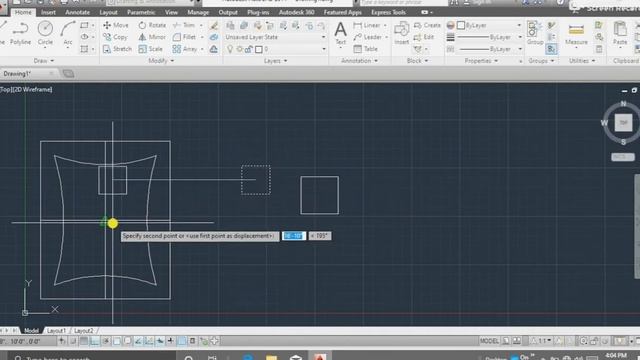Click the ByLayer color swatch box
Image resolution: width=640 pixels, height=360 pixels.
[461, 25]
